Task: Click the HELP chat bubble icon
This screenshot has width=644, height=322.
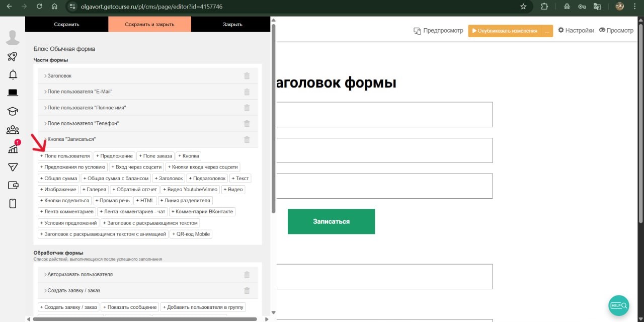Action: (x=618, y=305)
